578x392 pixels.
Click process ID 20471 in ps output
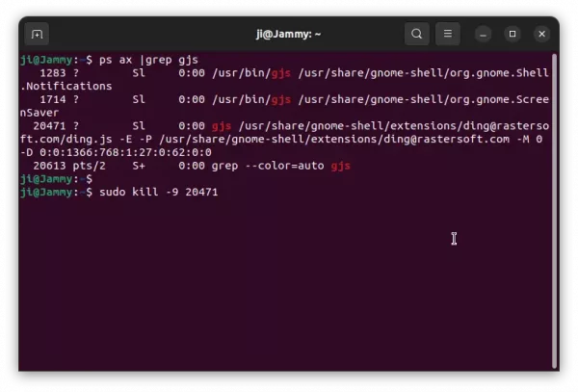[x=49, y=126]
